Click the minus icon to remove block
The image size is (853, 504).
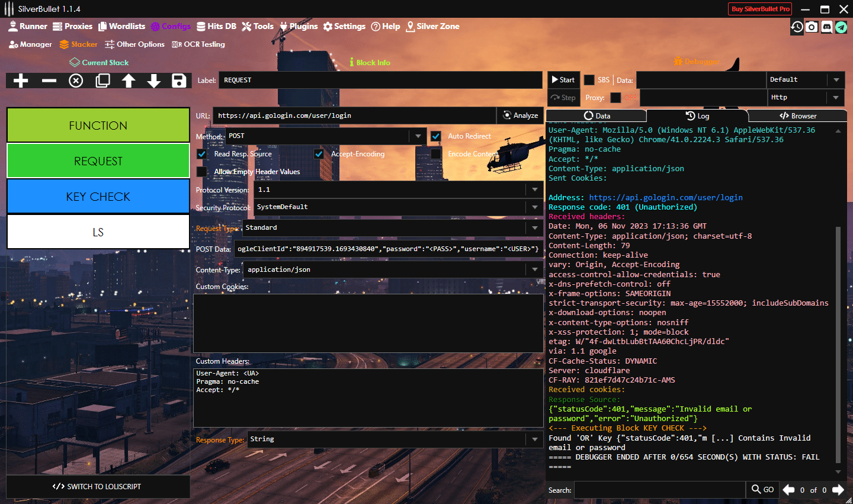pyautogui.click(x=49, y=81)
